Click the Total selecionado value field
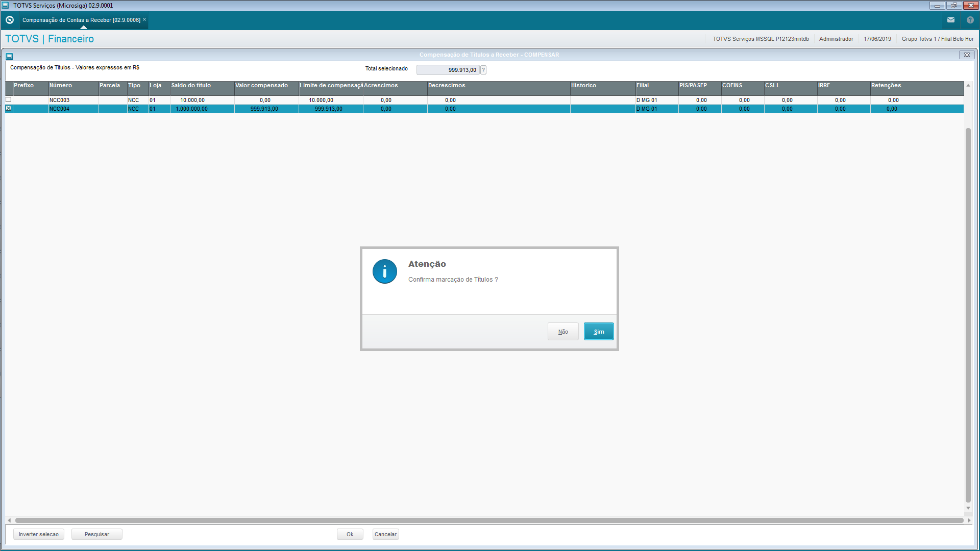The width and height of the screenshot is (980, 551). click(x=448, y=70)
